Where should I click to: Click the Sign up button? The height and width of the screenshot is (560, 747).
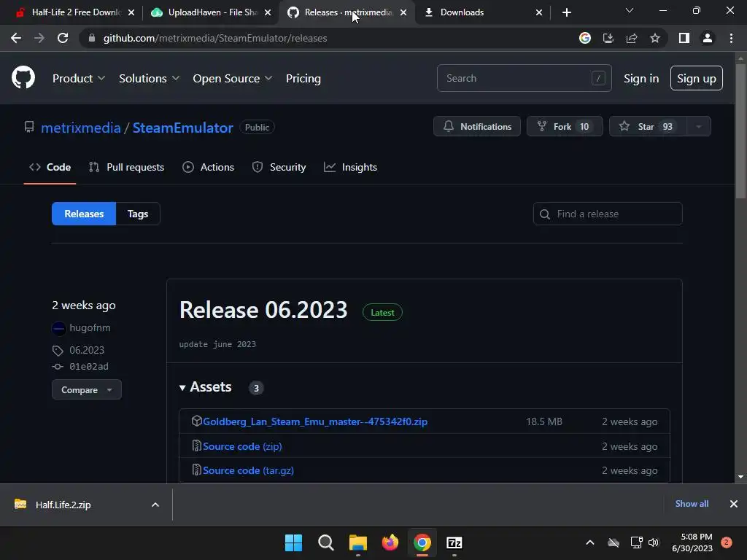coord(696,78)
